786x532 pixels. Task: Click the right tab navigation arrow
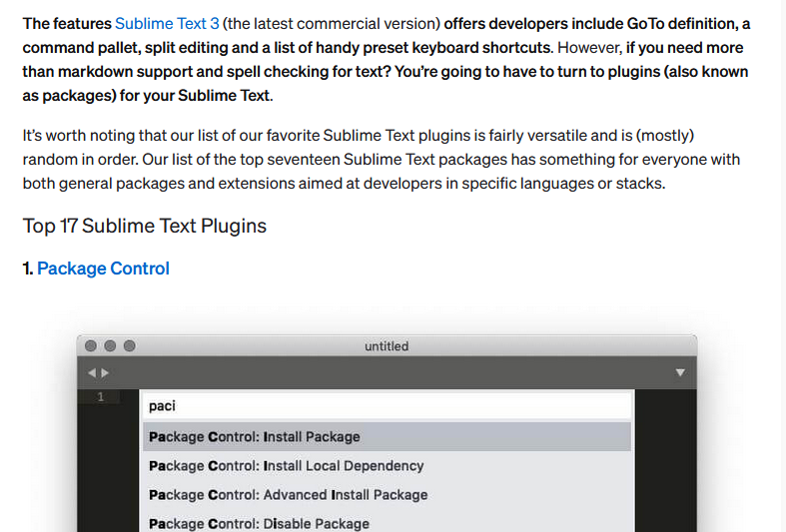(105, 373)
